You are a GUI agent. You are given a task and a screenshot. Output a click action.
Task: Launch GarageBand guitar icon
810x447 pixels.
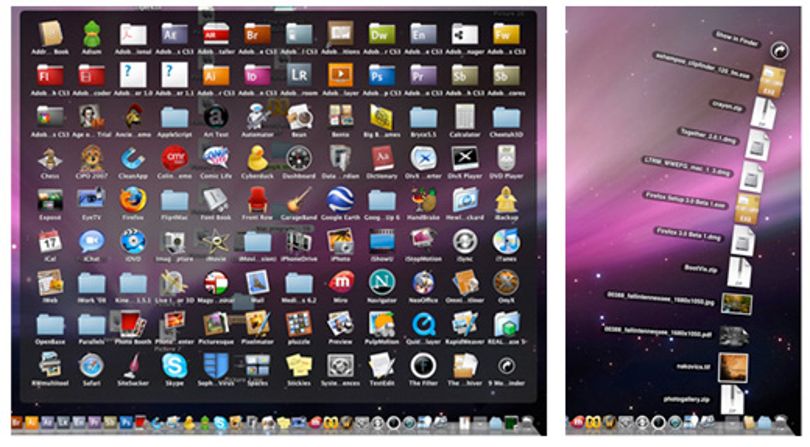coord(299,200)
